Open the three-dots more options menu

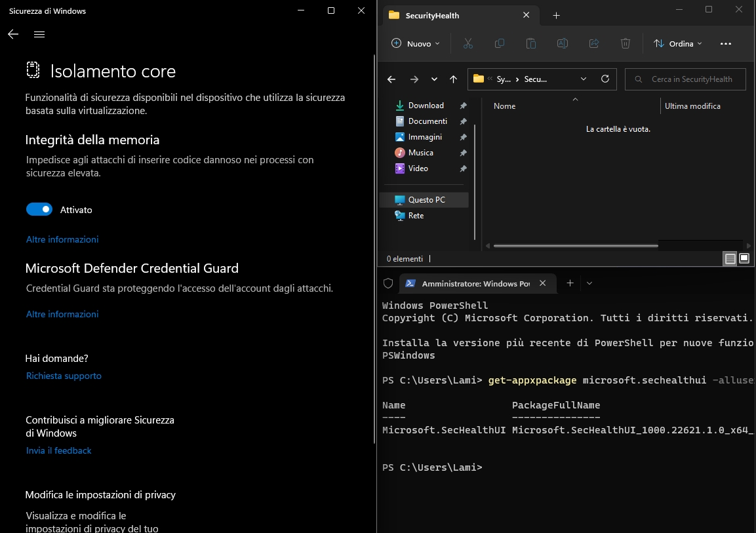coord(726,43)
